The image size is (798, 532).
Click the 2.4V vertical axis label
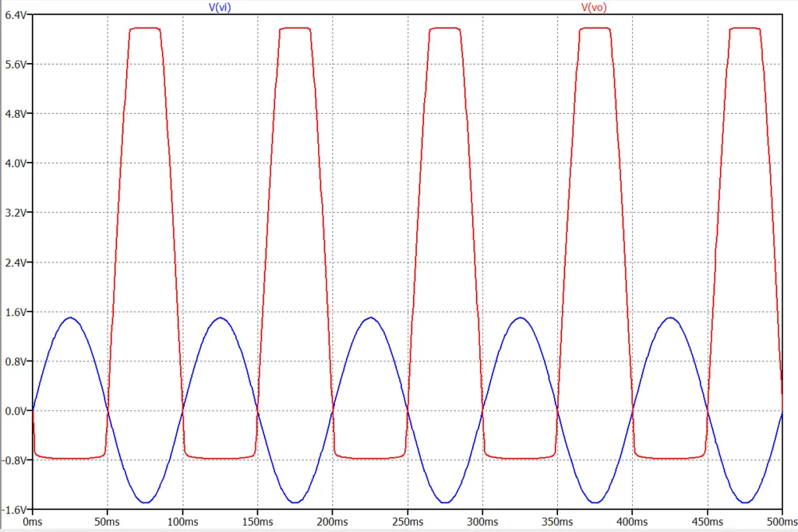point(16,262)
